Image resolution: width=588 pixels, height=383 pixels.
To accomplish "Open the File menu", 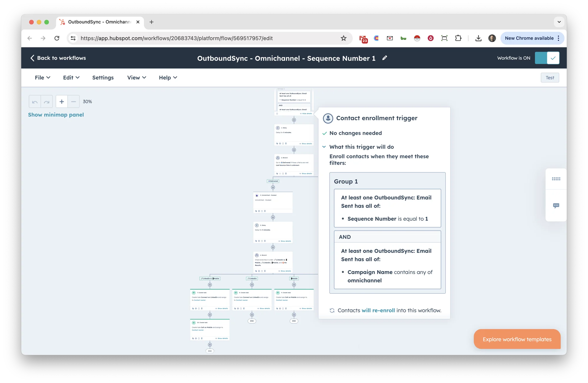I will tap(42, 78).
